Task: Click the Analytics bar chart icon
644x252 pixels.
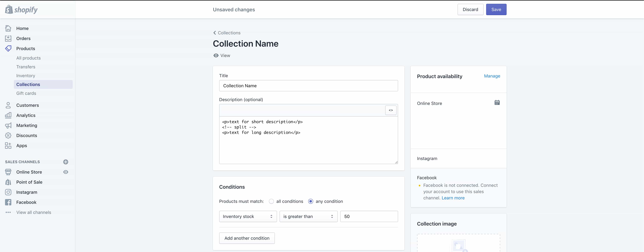Action: click(8, 115)
